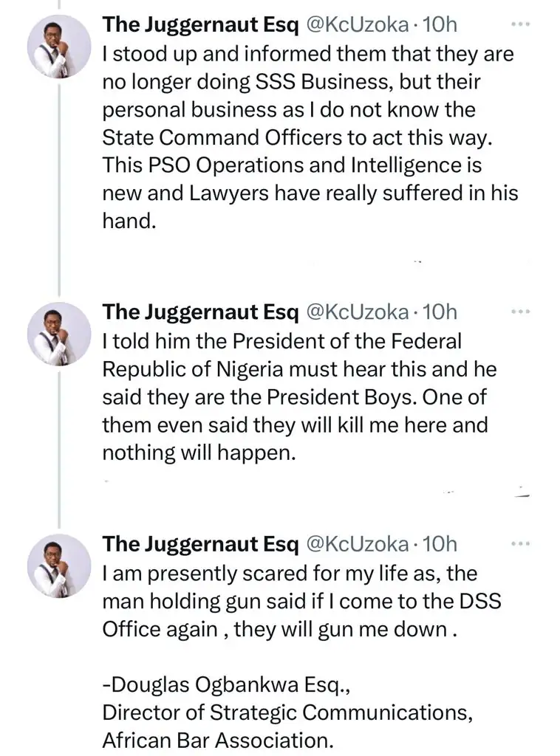The image size is (560, 756).
Task: Open The Juggernaut Esq name on second tweet
Action: (200, 312)
